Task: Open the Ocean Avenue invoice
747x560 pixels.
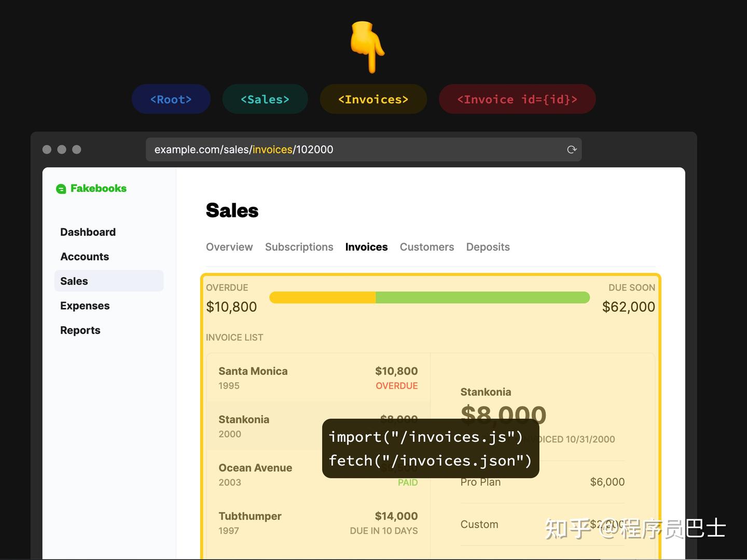Action: pyautogui.click(x=259, y=474)
